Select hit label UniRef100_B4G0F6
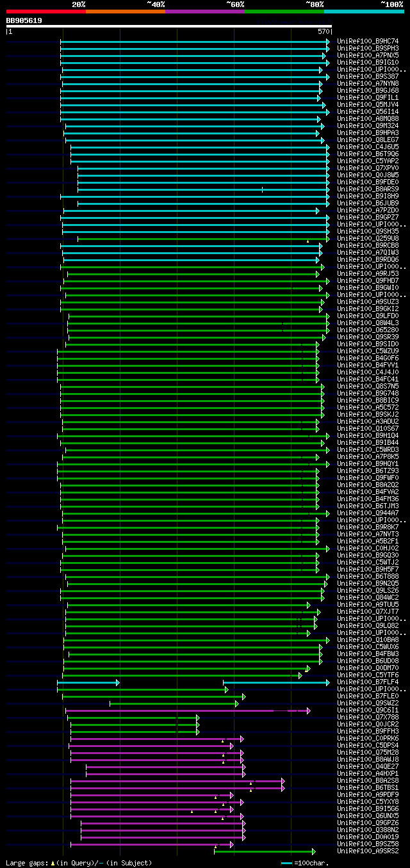410x868 pixels. coord(368,358)
